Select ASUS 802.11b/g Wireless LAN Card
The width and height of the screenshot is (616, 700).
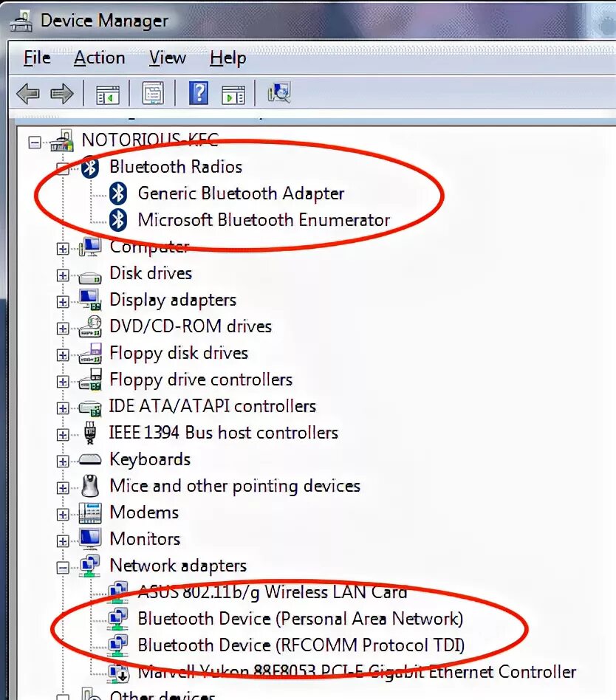pos(273,592)
